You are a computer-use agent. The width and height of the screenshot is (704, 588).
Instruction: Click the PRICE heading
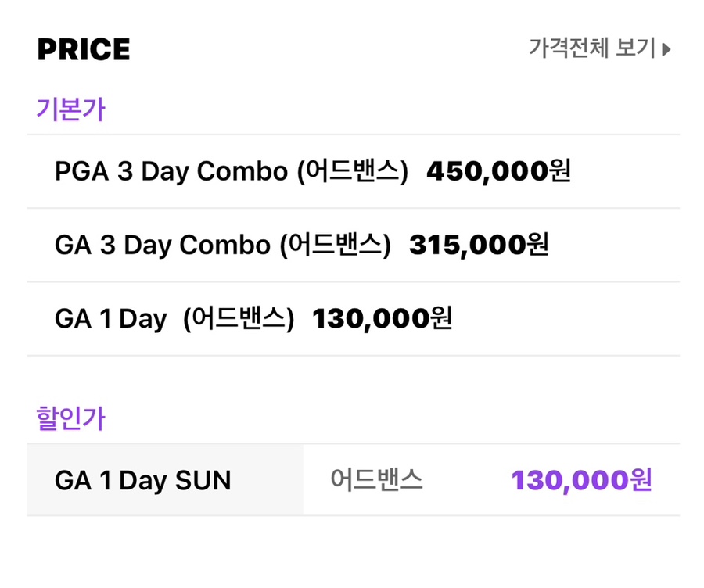click(x=84, y=49)
